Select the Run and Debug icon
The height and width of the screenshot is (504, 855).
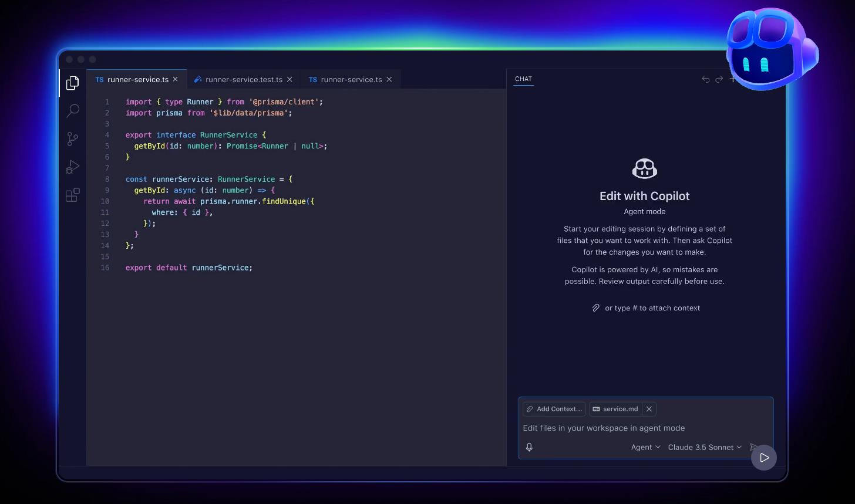(x=72, y=167)
